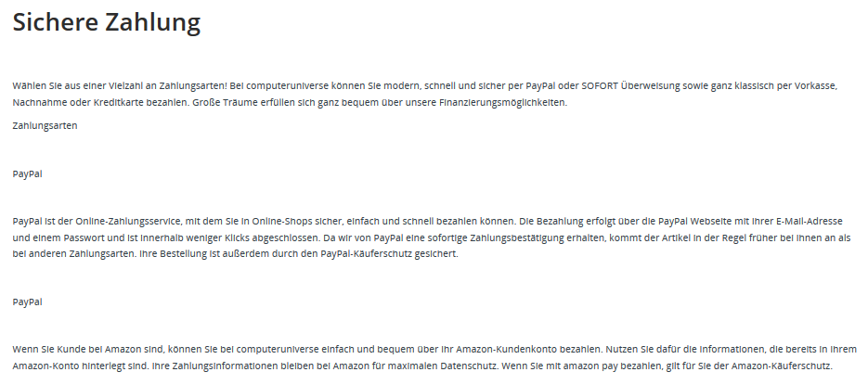
Task: Select the second standalone "PayPal" label above Amazon text
Action: click(27, 302)
